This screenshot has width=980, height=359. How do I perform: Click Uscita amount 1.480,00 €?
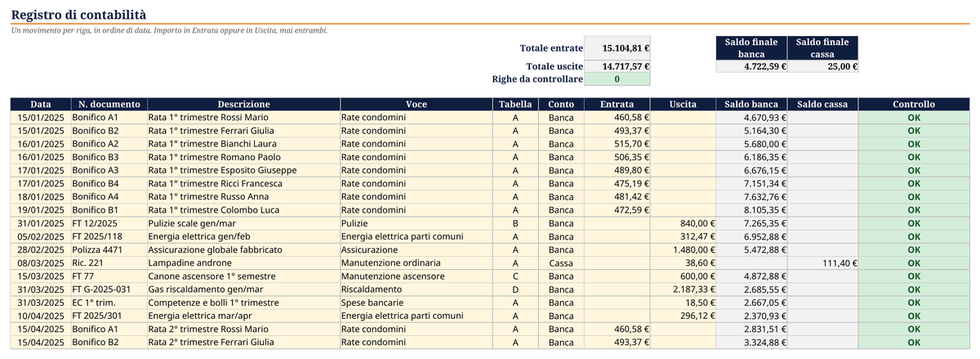(x=683, y=249)
